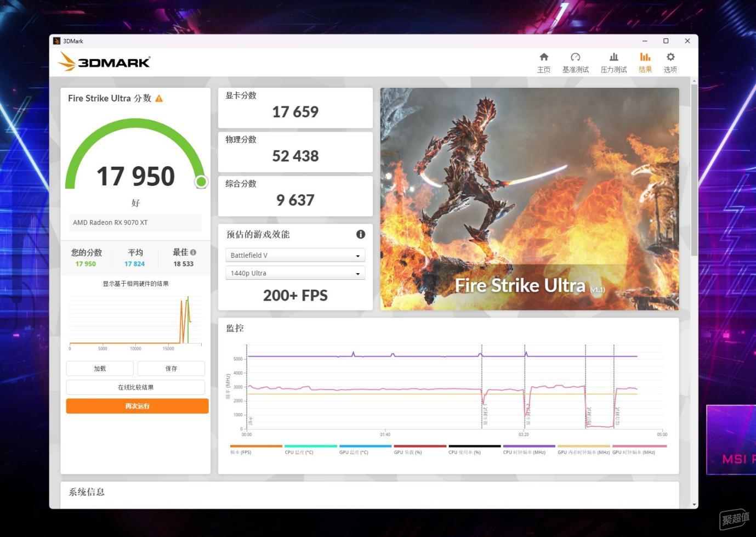This screenshot has height=537, width=756.
Task: Click the Load (加载) button
Action: point(100,369)
